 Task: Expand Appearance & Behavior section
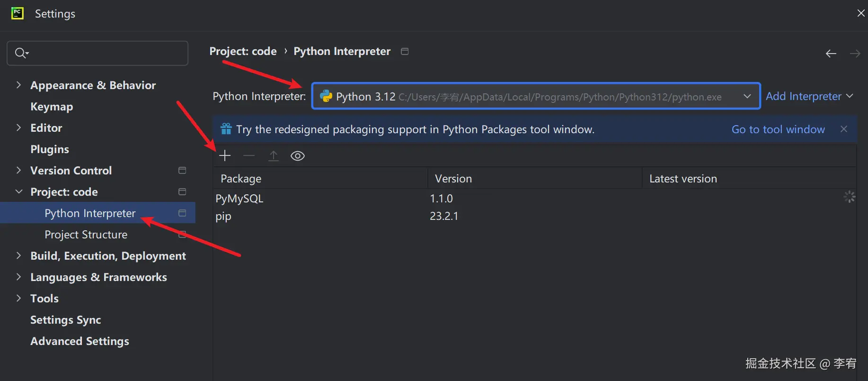click(x=19, y=85)
